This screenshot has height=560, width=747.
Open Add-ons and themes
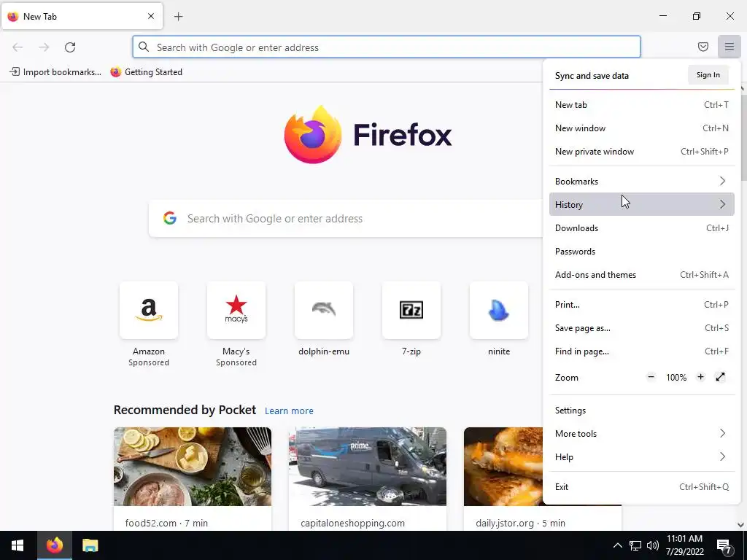(x=642, y=275)
